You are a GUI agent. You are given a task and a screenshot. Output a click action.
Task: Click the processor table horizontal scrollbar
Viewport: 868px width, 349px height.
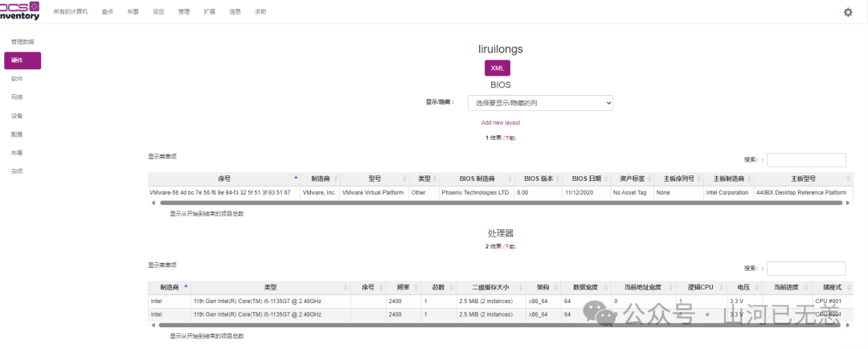501,325
